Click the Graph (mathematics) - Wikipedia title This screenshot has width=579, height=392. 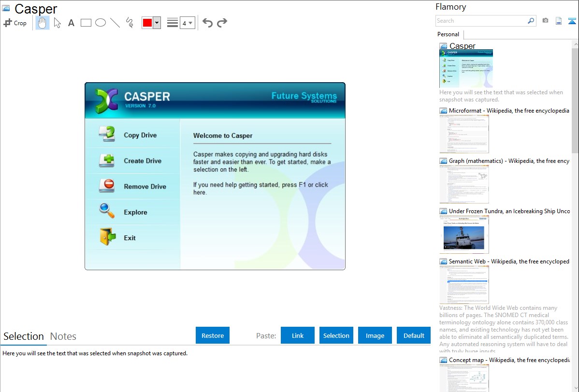[x=509, y=161]
